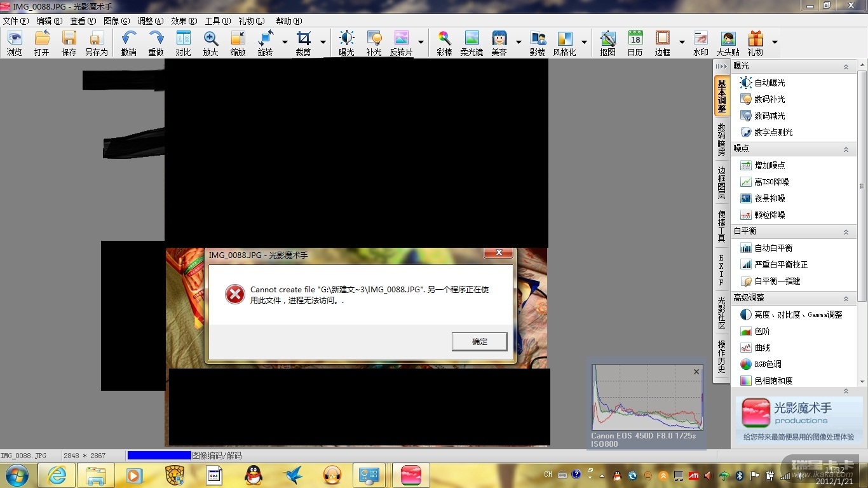Collapse the 曝光 panel section
The width and height of the screenshot is (868, 488).
click(846, 67)
